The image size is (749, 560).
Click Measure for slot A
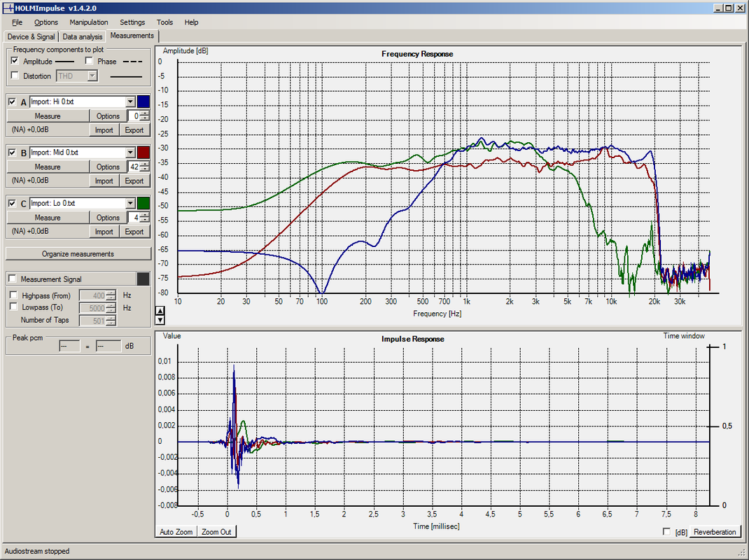[x=48, y=116]
